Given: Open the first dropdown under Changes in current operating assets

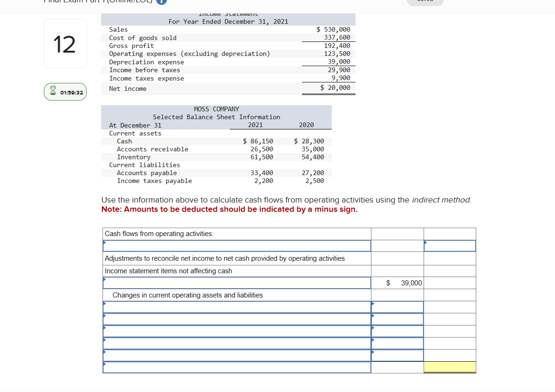Looking at the screenshot, I should [x=233, y=307].
